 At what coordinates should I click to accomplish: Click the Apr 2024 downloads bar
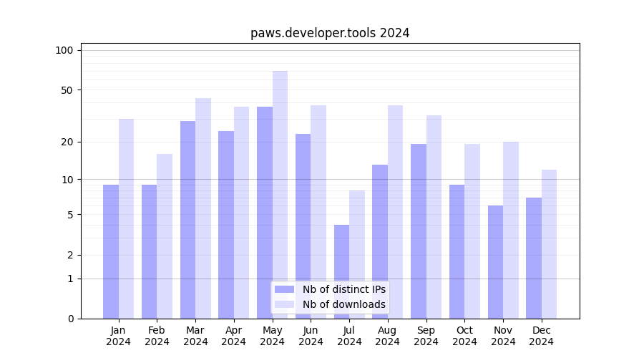click(x=241, y=213)
